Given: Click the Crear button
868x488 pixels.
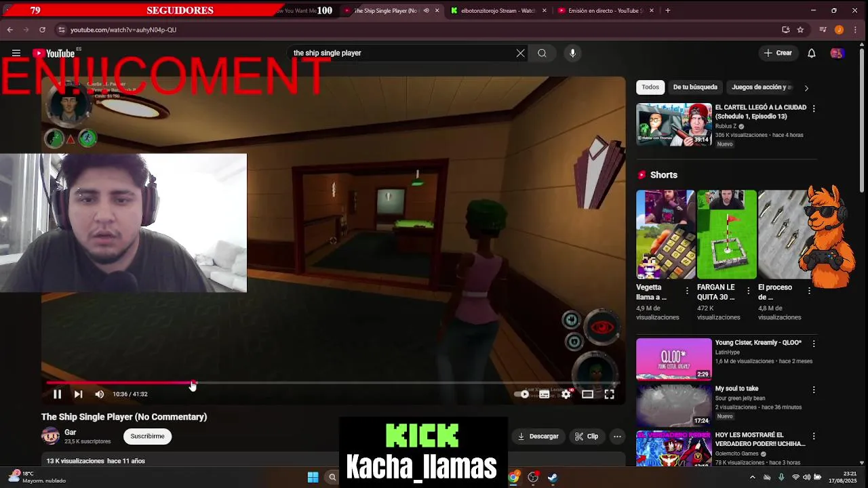Looking at the screenshot, I should 778,53.
